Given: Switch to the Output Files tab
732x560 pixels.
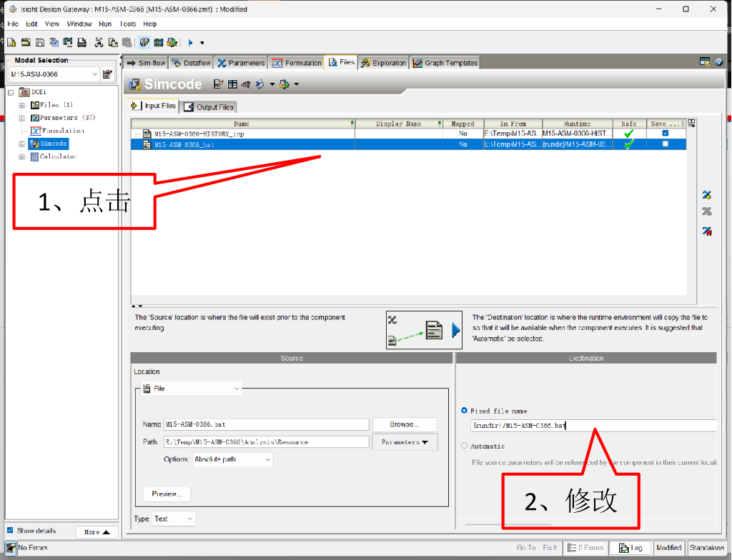Looking at the screenshot, I should click(x=209, y=107).
